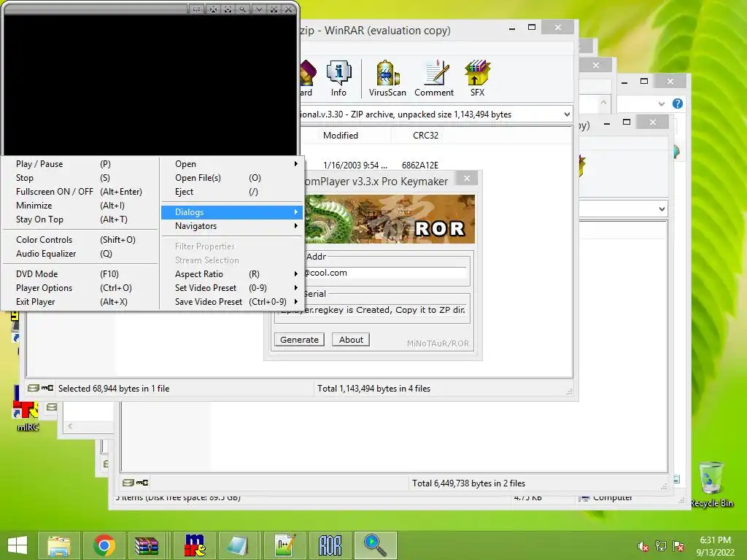Open the dropdown in rear WinRAR window
The width and height of the screenshot is (747, 560).
click(662, 209)
